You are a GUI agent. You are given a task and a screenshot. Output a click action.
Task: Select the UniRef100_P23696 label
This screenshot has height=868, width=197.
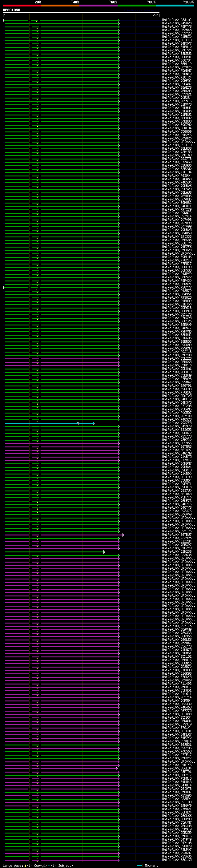[177, 796]
